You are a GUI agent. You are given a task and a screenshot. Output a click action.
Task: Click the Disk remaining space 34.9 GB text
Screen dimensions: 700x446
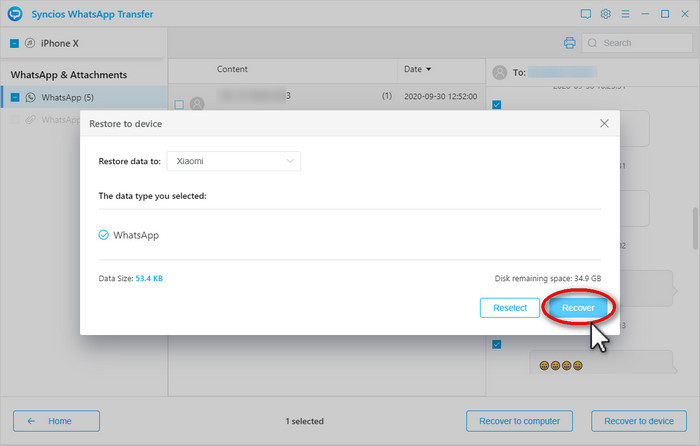click(548, 278)
